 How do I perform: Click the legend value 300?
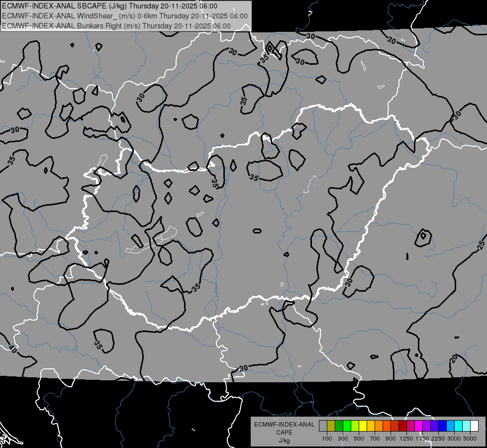click(x=343, y=439)
